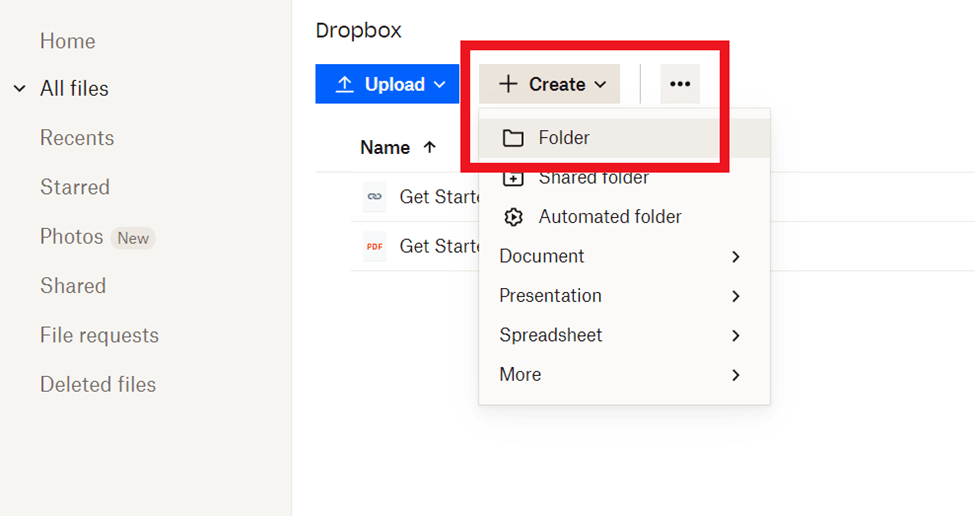Open Starred in sidebar
The width and height of the screenshot is (975, 516).
[75, 187]
